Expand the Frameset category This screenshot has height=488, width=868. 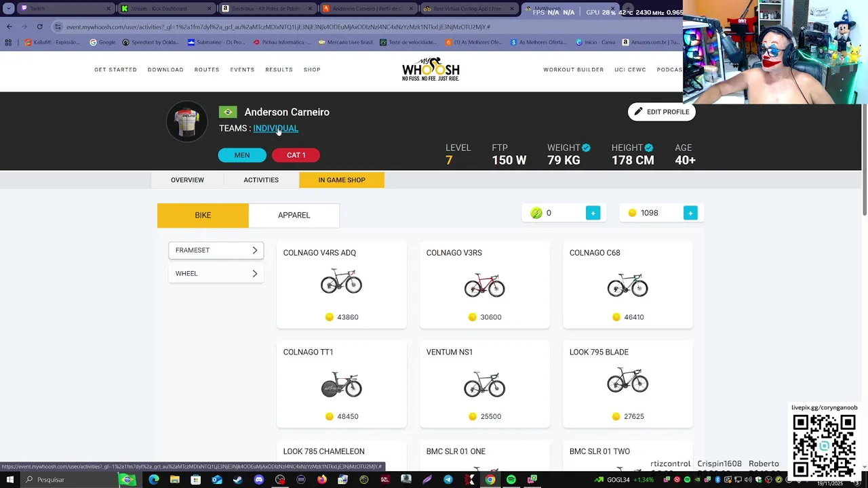coord(216,250)
